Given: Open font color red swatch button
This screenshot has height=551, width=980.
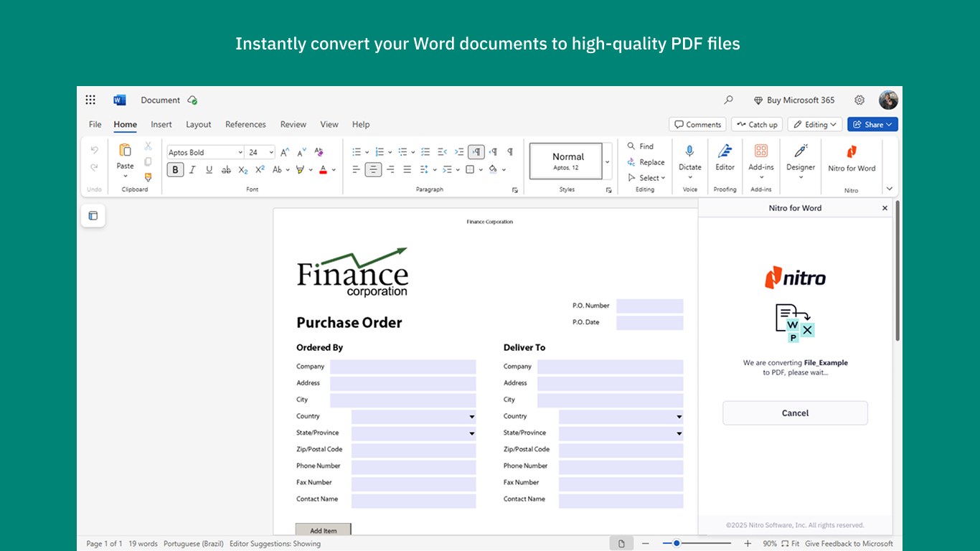Looking at the screenshot, I should [x=324, y=170].
